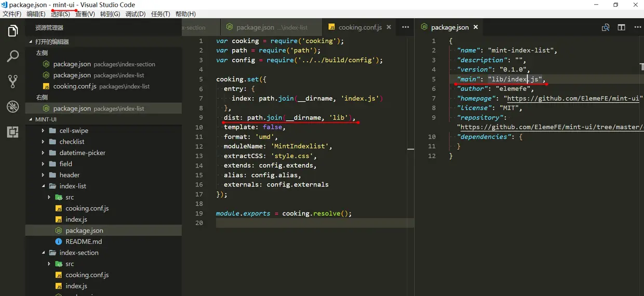This screenshot has height=296, width=644.
Task: Split the right editor with split icon
Action: tap(621, 28)
